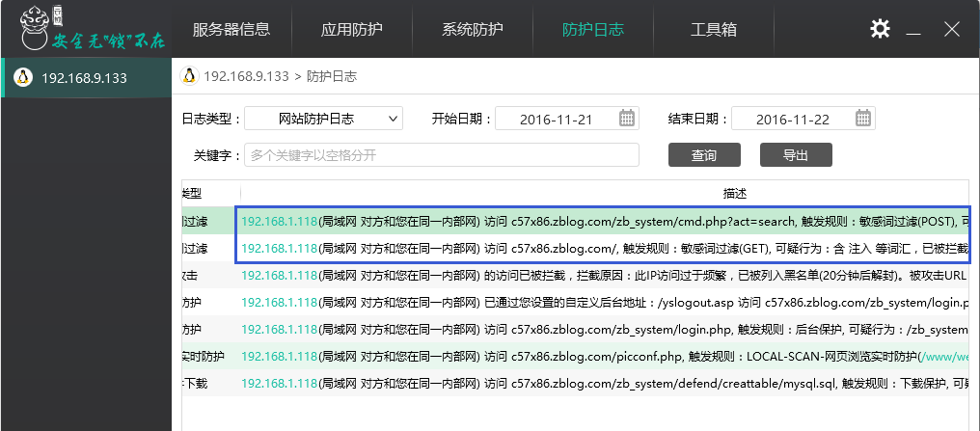
Task: Click the 查询 button
Action: pyautogui.click(x=704, y=155)
